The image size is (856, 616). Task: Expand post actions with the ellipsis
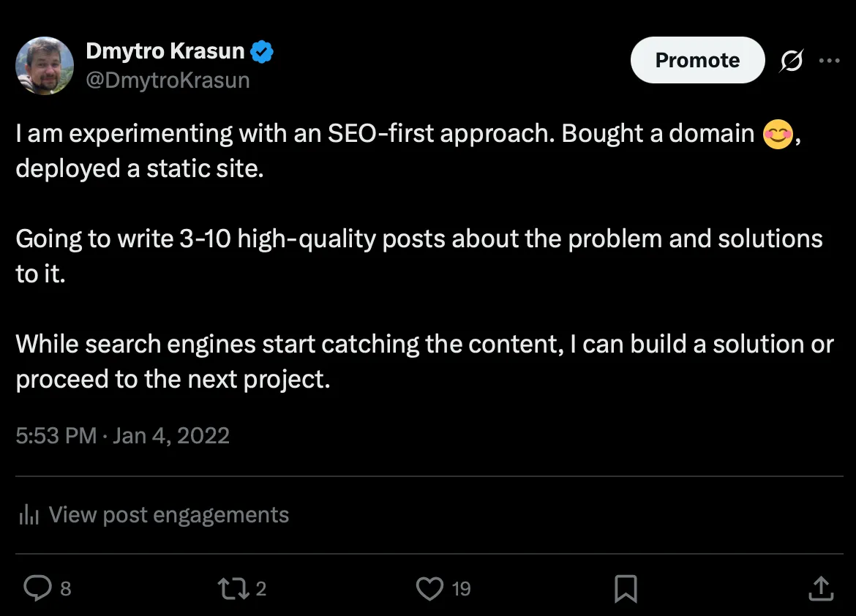pos(830,60)
